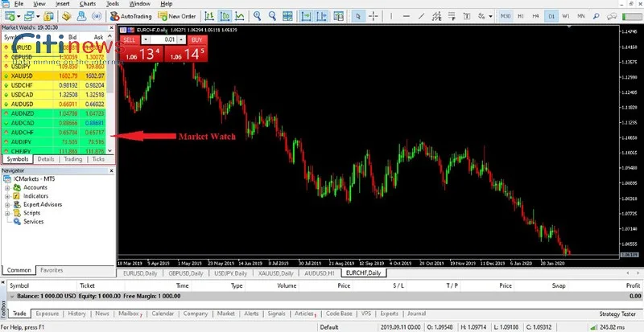Switch chart to Line Chart type
644x332 pixels.
(x=240, y=16)
